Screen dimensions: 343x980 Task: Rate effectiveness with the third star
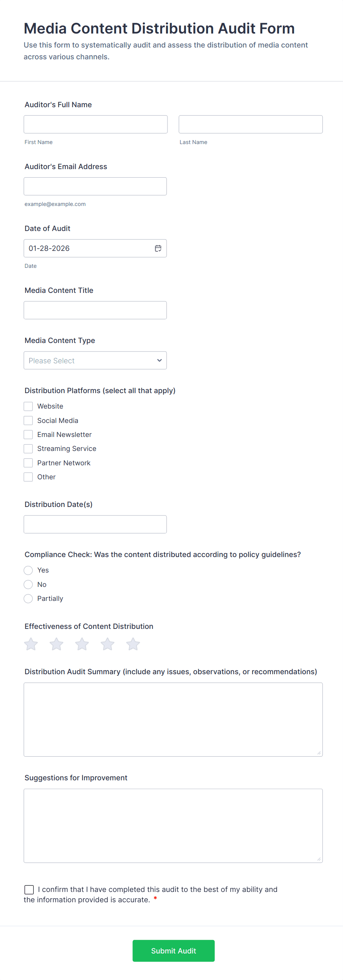pyautogui.click(x=82, y=644)
